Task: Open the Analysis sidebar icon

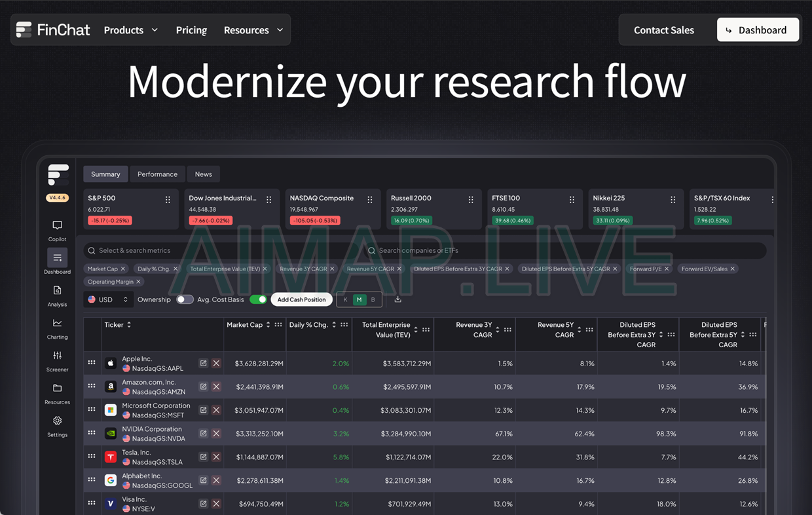Action: pos(57,291)
